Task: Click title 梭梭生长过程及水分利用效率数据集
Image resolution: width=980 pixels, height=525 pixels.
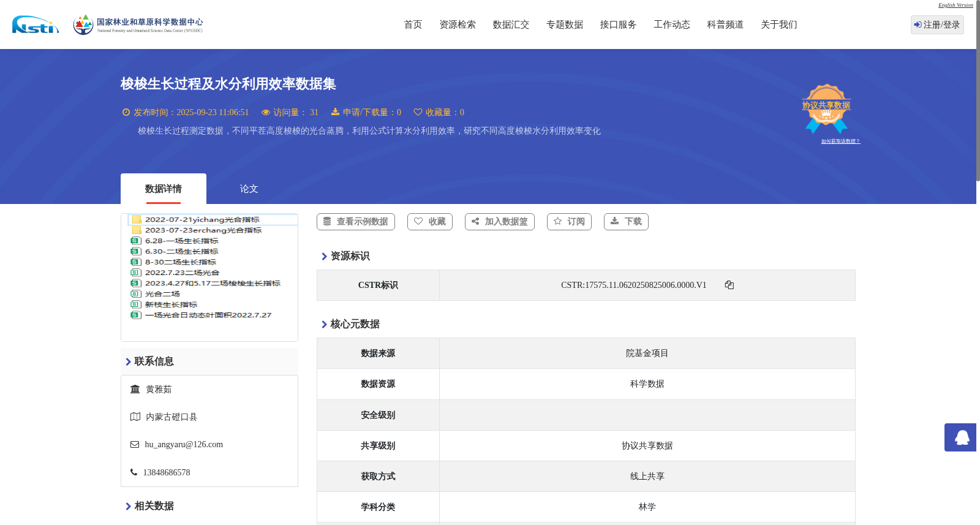Action: (228, 84)
